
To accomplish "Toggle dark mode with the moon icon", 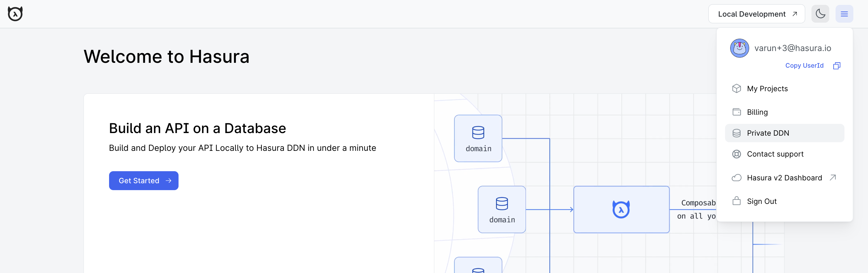I will coord(820,14).
